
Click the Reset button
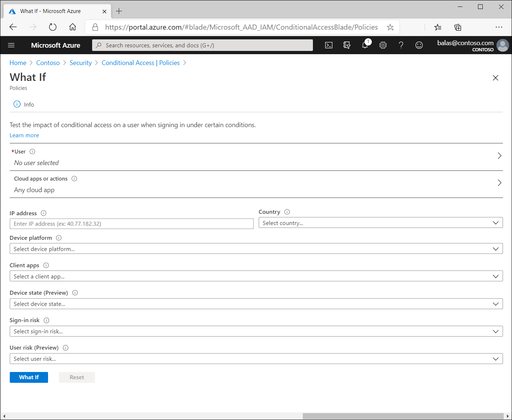(77, 377)
